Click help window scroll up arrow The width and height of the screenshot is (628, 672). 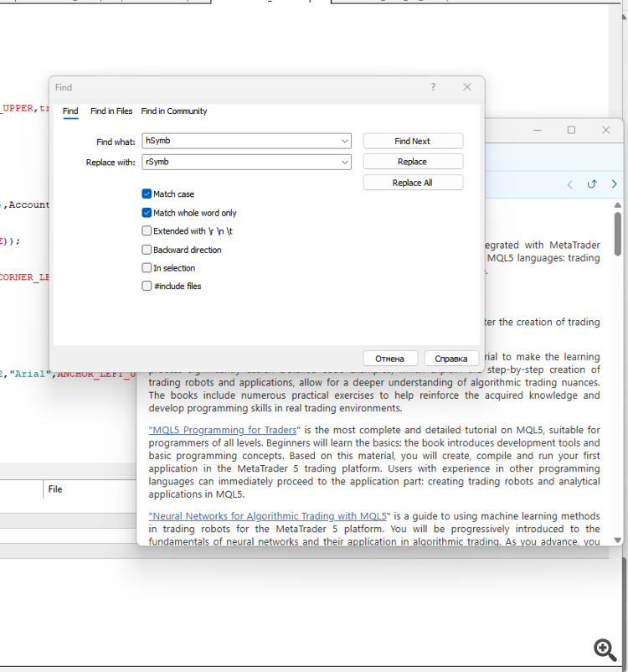point(617,205)
